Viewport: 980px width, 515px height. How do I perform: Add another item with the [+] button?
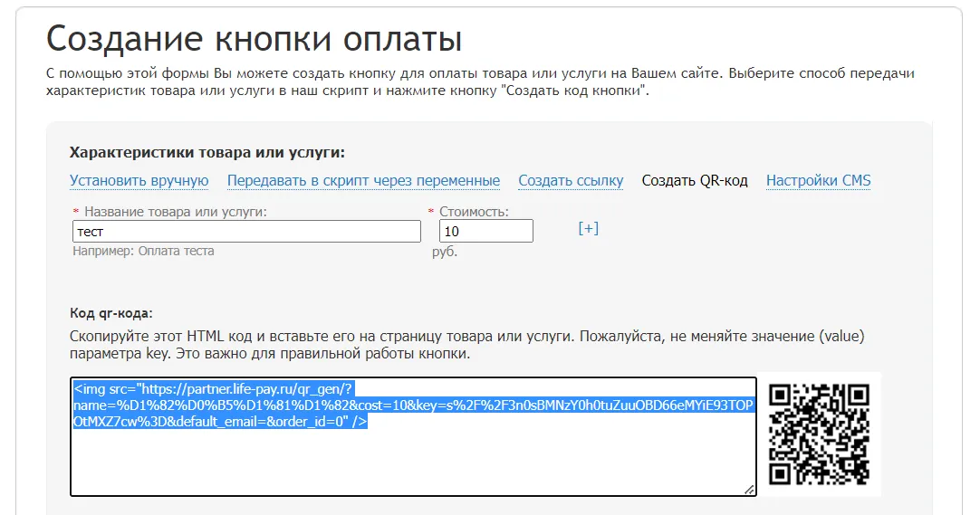588,228
